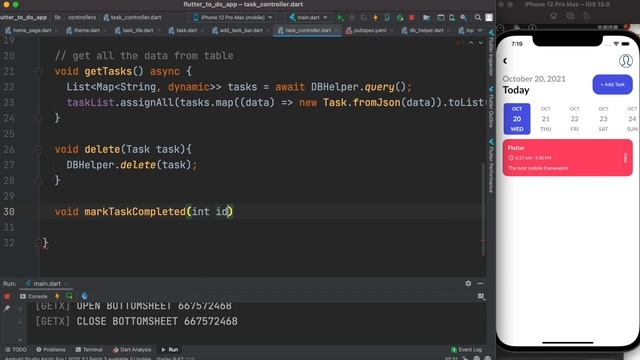Click the simulator Home button icon
The width and height of the screenshot is (640, 360).
[x=553, y=16]
